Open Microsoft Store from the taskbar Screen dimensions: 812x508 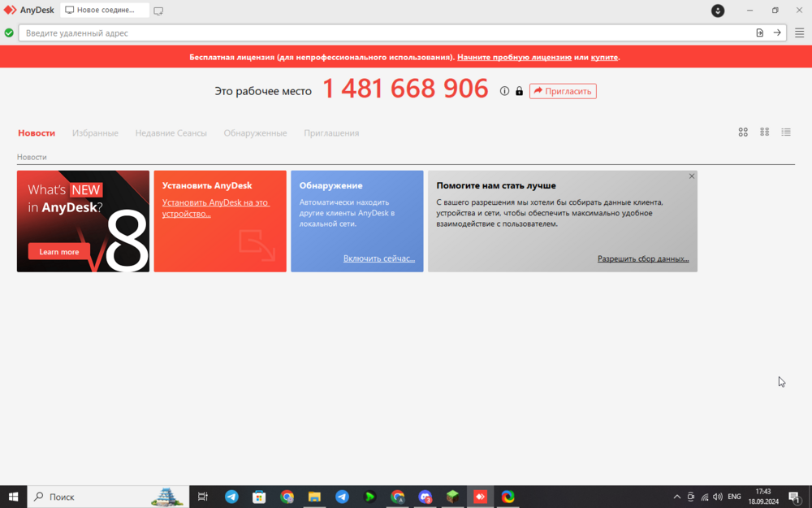pyautogui.click(x=259, y=497)
